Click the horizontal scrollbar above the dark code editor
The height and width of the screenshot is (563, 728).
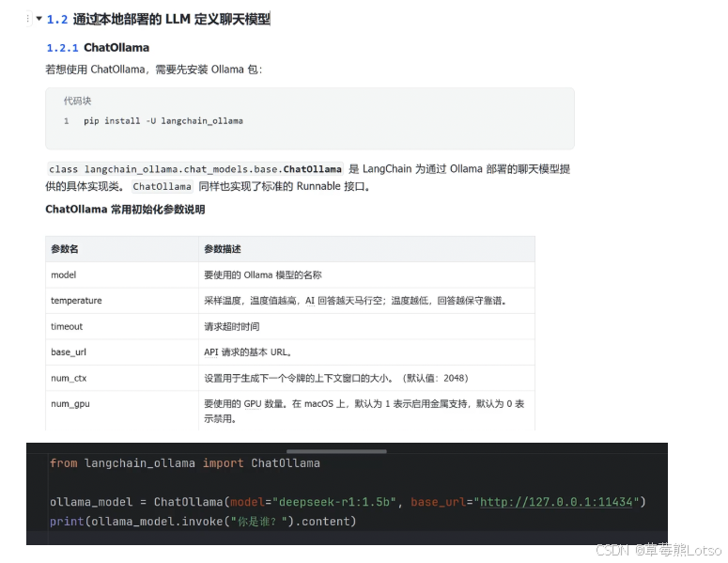[x=336, y=451]
